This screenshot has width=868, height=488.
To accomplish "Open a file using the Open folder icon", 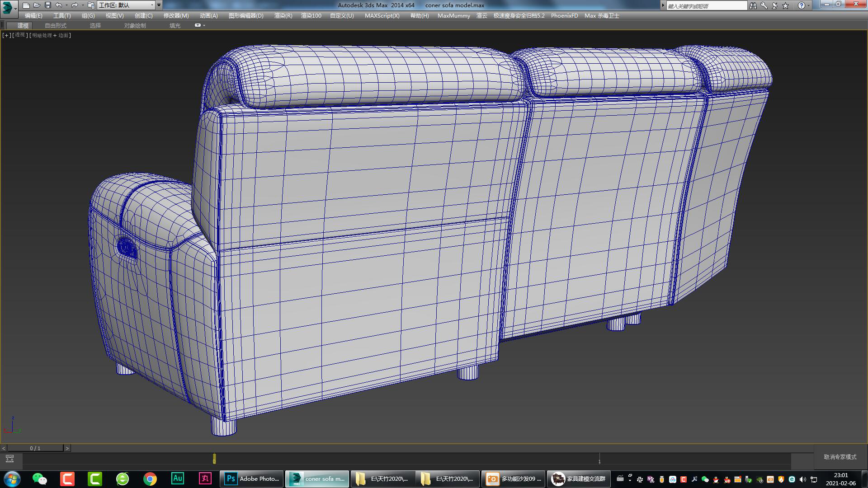I will coord(38,5).
